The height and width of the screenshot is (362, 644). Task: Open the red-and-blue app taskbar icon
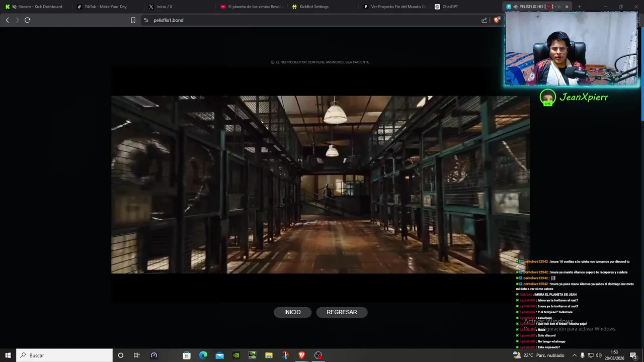point(285,355)
